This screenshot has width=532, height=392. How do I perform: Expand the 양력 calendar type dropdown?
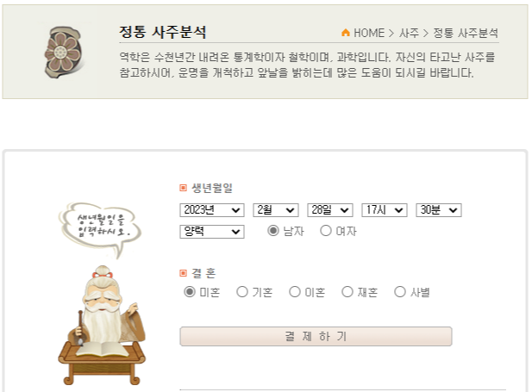[212, 232]
